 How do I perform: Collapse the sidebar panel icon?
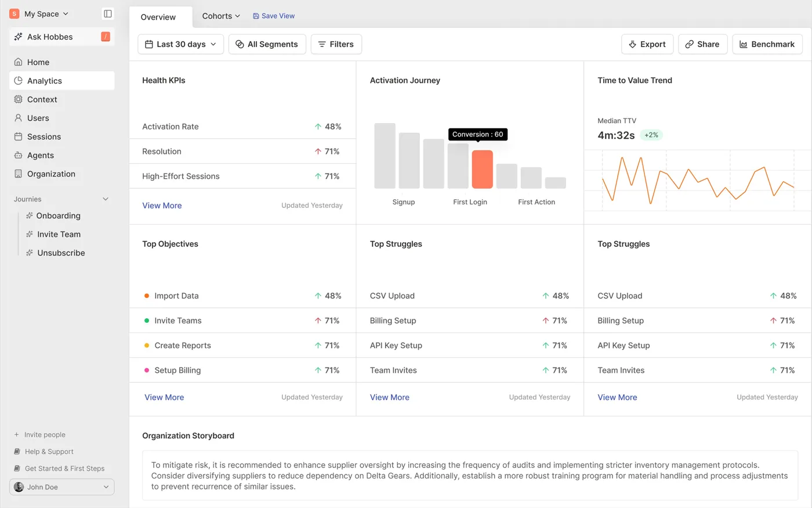(108, 13)
